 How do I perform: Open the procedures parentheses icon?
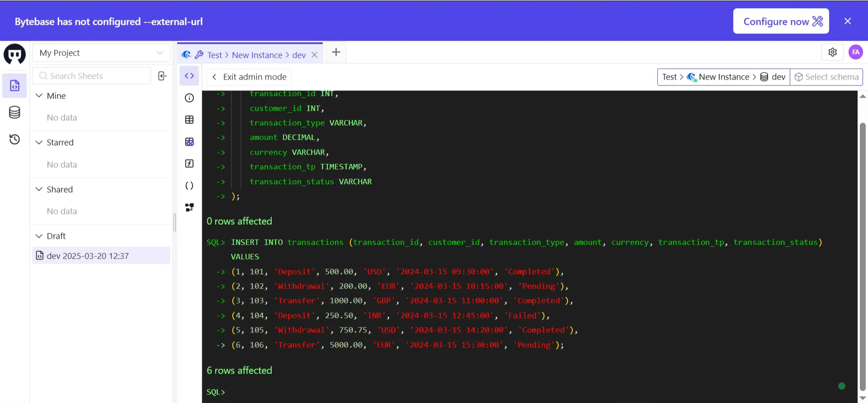[x=189, y=186]
